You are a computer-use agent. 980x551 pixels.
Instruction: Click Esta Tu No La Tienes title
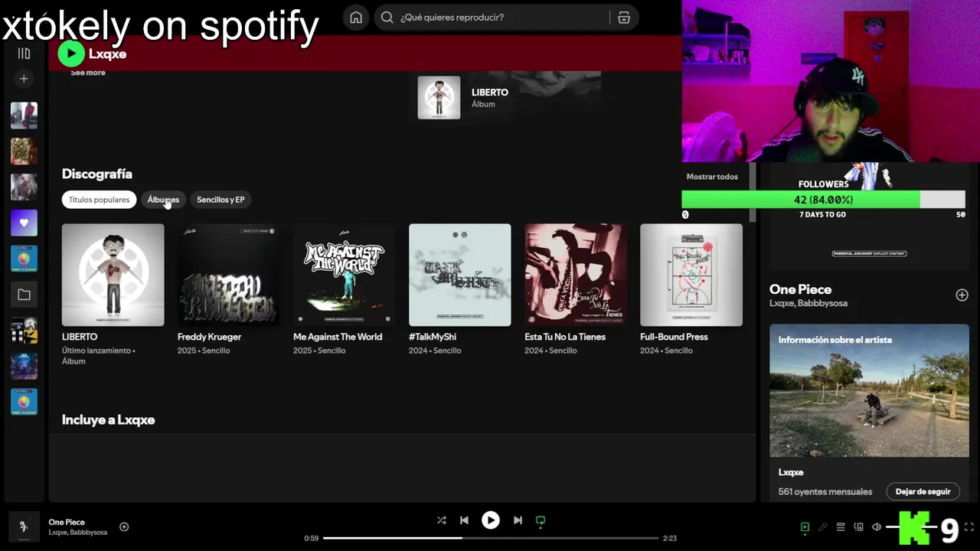tap(565, 337)
